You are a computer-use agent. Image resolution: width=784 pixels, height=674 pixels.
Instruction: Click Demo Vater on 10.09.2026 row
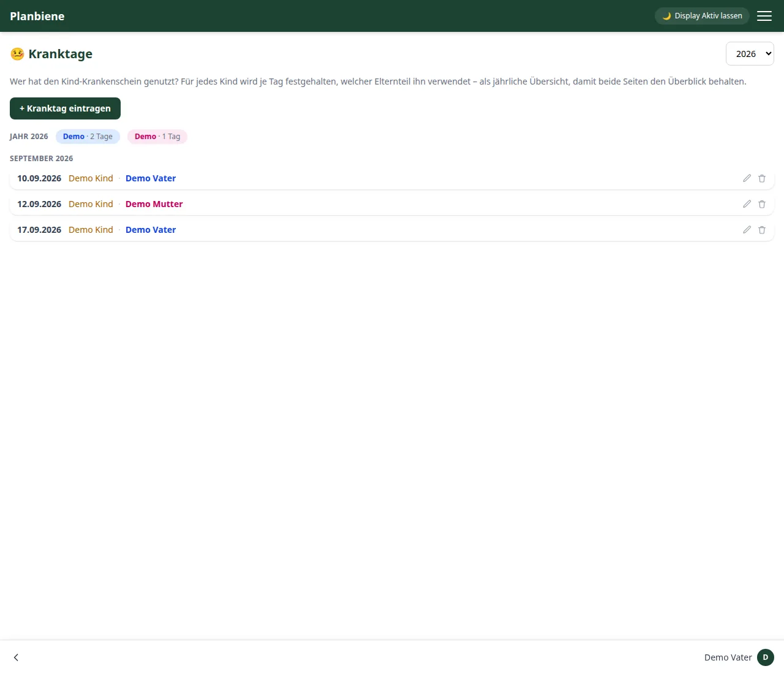point(151,178)
